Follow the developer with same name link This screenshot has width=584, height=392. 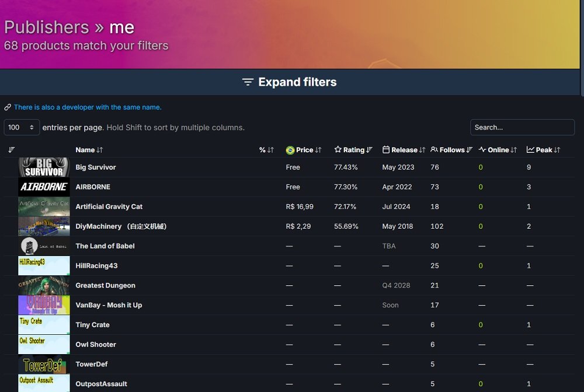pyautogui.click(x=88, y=107)
